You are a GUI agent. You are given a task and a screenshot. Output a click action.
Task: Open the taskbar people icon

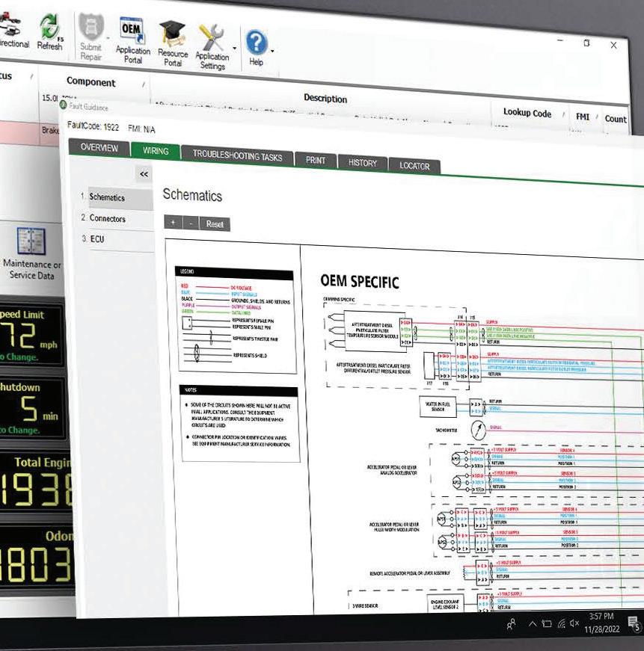coord(512,623)
